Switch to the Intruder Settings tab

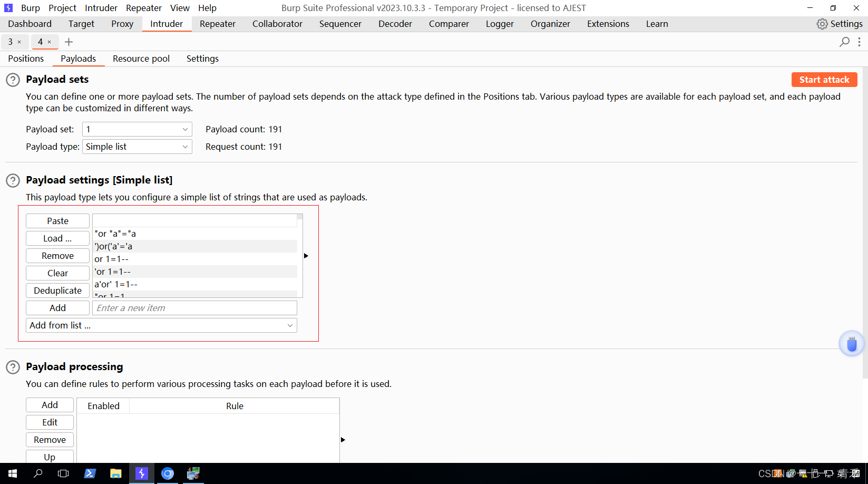click(x=202, y=59)
